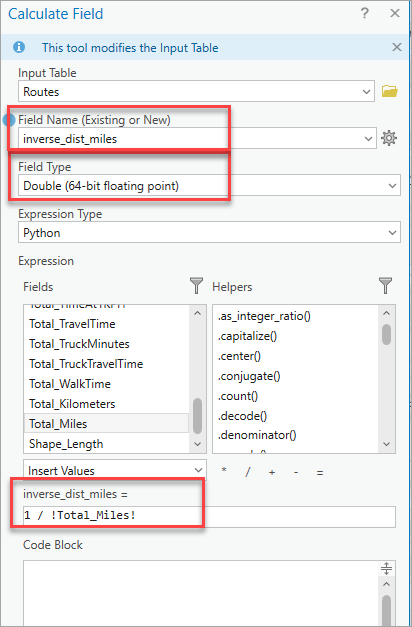The width and height of the screenshot is (412, 627).
Task: Close the Calculate Field pane
Action: pyautogui.click(x=395, y=14)
